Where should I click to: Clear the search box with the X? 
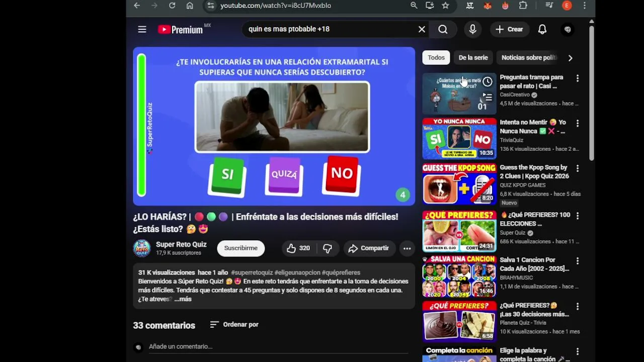(422, 29)
